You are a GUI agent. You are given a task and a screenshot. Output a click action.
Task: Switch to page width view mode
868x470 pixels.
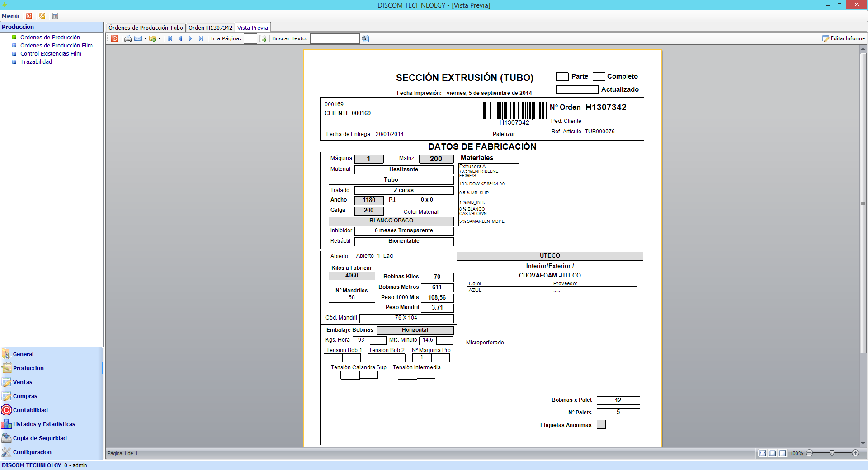click(763, 453)
